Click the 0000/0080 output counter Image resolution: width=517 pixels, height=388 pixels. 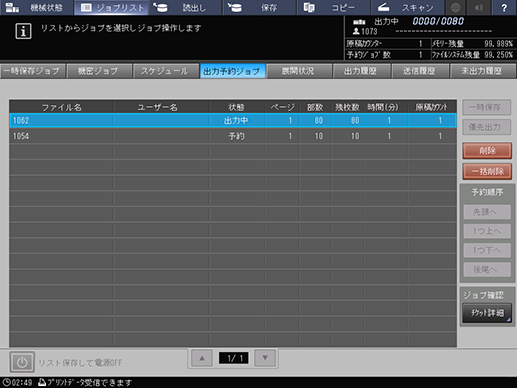click(x=438, y=21)
